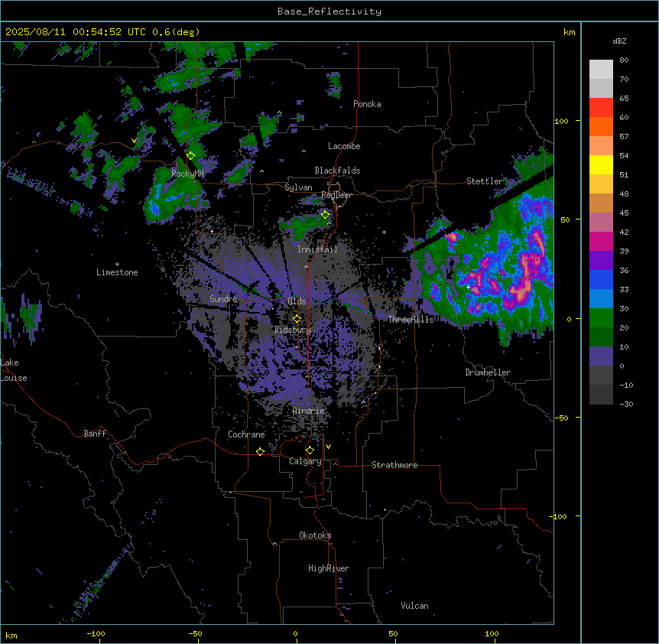Pick the red 60-65 dBZ legend color
The height and width of the screenshot is (644, 659).
[x=601, y=108]
